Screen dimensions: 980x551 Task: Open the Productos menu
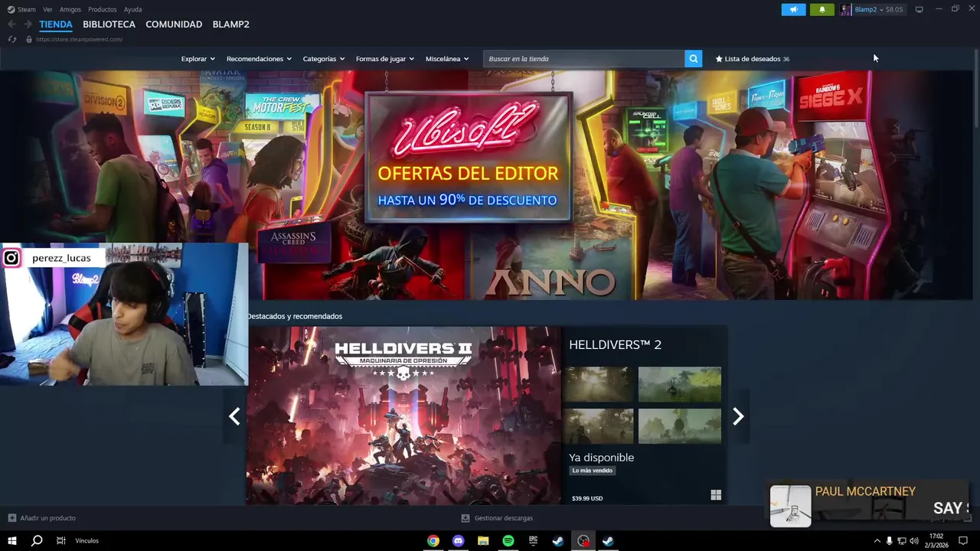pyautogui.click(x=103, y=9)
